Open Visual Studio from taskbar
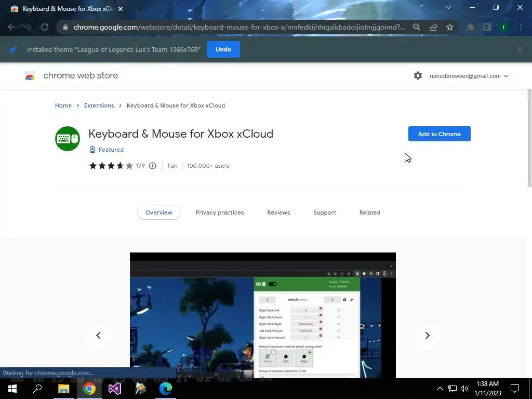Image resolution: width=532 pixels, height=399 pixels. tap(115, 389)
